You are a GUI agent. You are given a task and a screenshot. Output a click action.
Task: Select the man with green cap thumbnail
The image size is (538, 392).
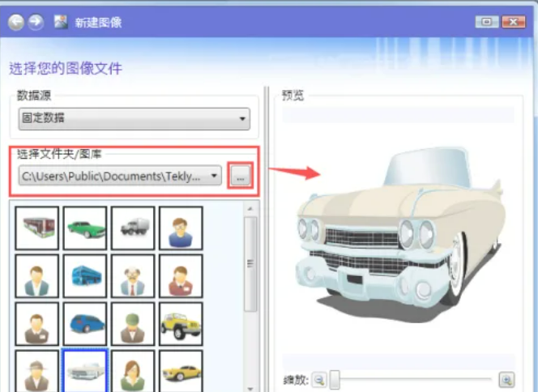tap(133, 324)
